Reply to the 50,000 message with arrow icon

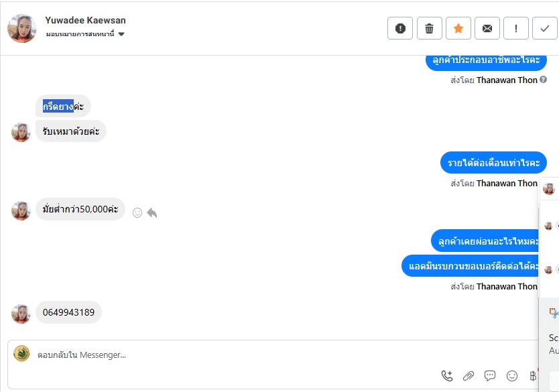[x=152, y=212]
